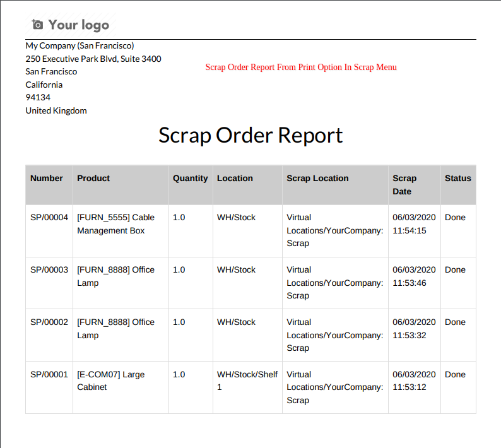Click the 'Scrap Order Report' title

250,136
